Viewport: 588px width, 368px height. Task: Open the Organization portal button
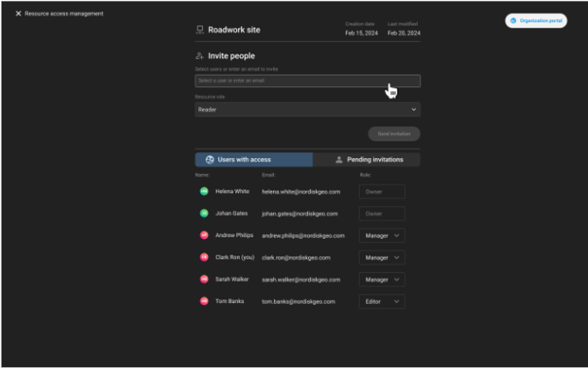pyautogui.click(x=535, y=20)
